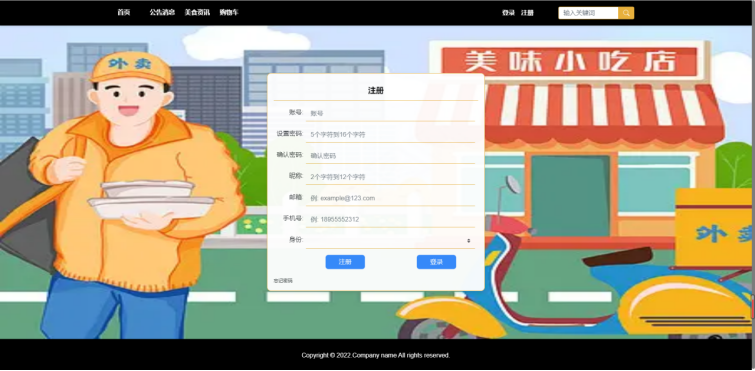Click the orange search magnifier icon
The image size is (755, 371).
click(626, 13)
